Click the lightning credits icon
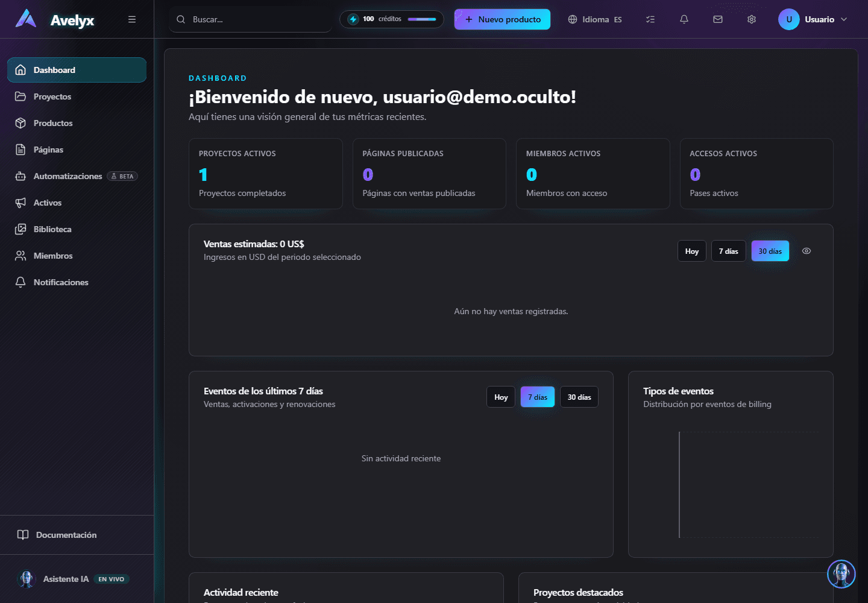This screenshot has width=868, height=603. coord(353,19)
